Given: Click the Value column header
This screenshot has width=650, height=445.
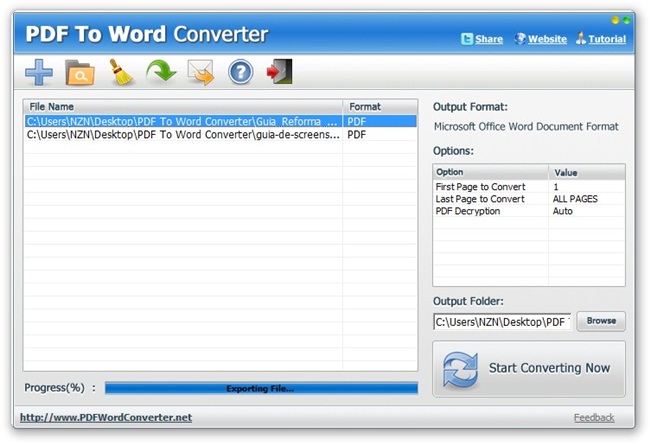Looking at the screenshot, I should coord(587,172).
